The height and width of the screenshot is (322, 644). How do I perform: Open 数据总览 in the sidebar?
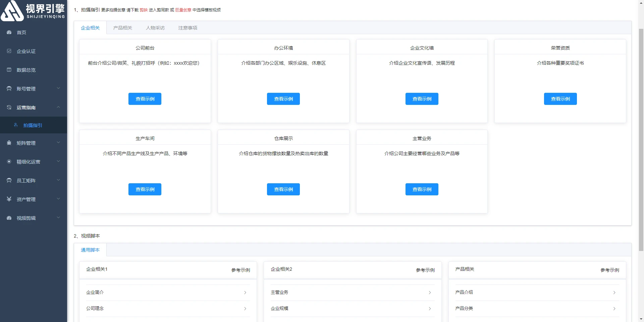coord(34,70)
